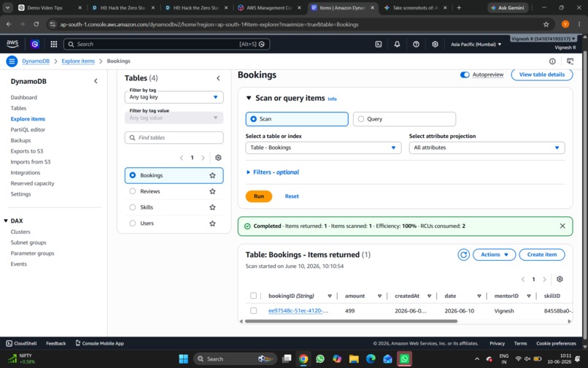Open the Asia Pacific (Mumbai) region selector

[x=476, y=45]
